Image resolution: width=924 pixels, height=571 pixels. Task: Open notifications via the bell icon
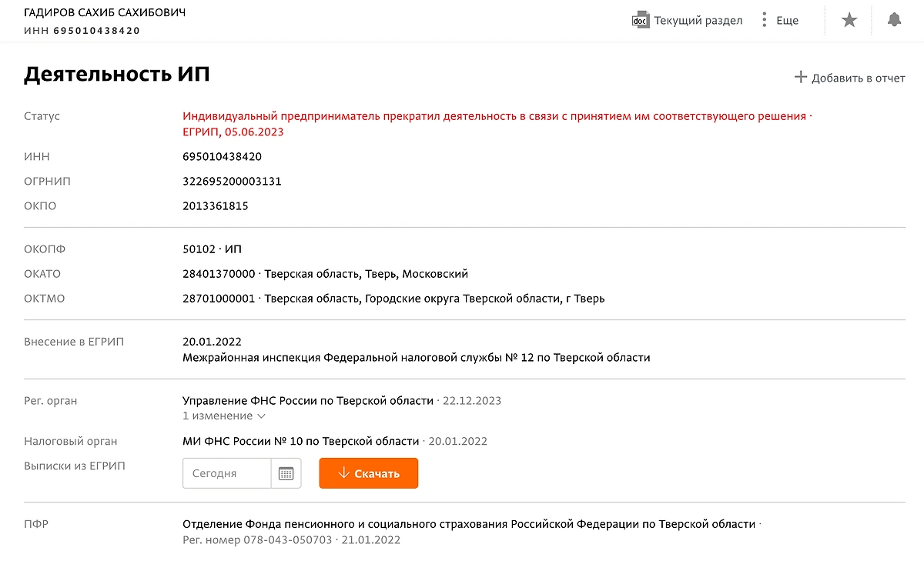point(894,20)
